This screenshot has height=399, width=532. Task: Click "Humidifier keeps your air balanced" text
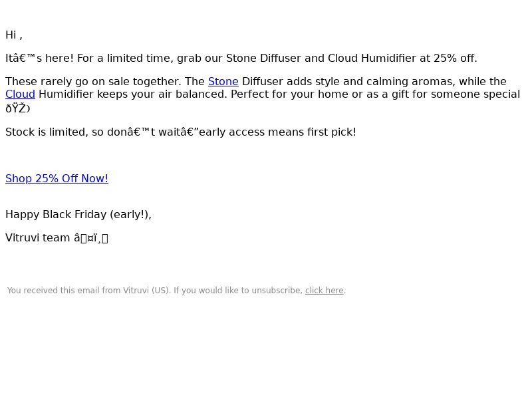tap(132, 94)
